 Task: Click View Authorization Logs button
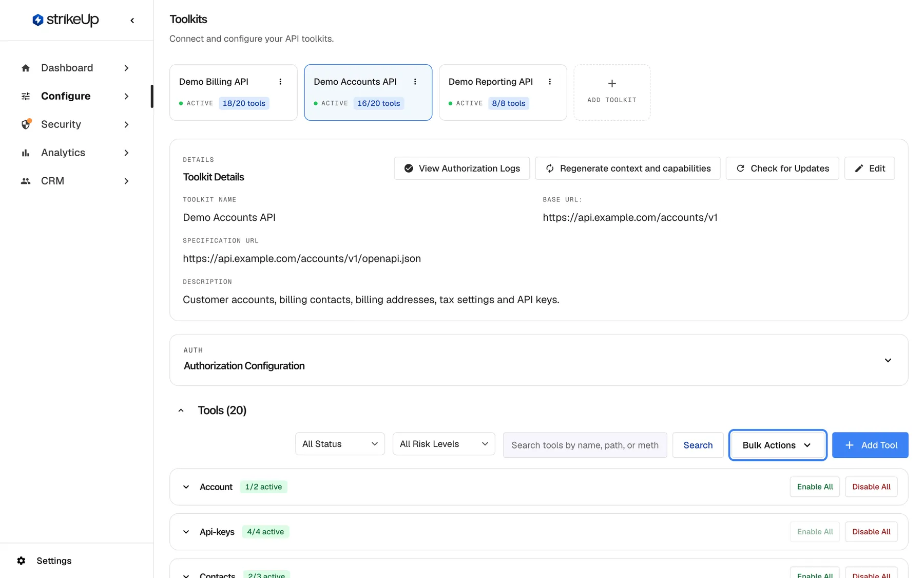tap(461, 169)
